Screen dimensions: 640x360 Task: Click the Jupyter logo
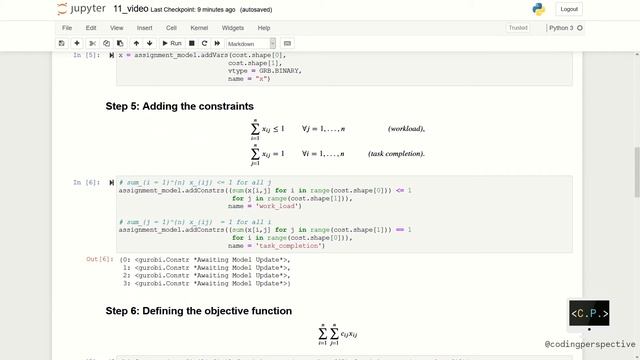pyautogui.click(x=81, y=9)
